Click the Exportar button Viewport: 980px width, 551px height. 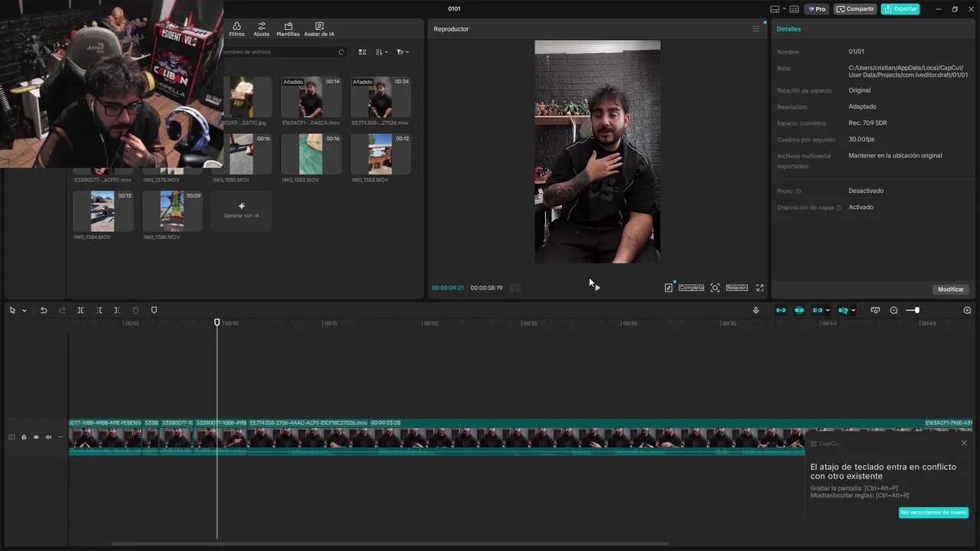point(900,9)
